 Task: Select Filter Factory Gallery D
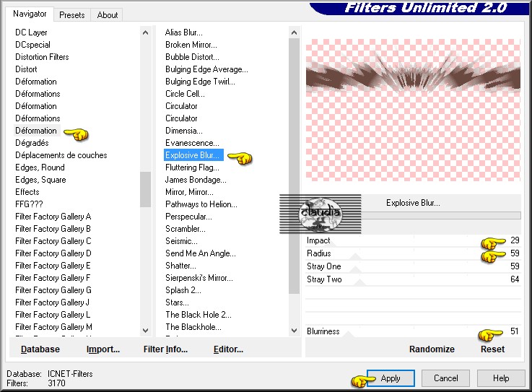(53, 253)
